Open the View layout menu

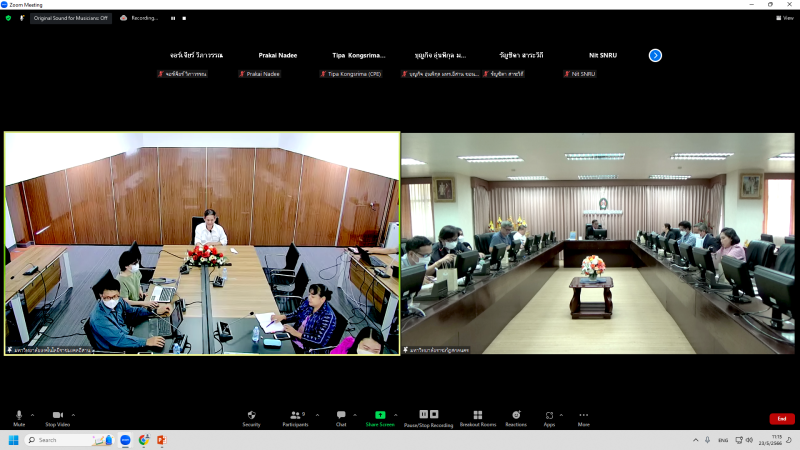785,18
